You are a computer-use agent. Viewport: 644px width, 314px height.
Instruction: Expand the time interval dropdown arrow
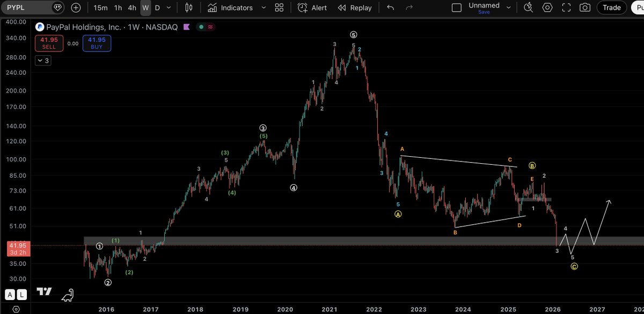[x=170, y=8]
